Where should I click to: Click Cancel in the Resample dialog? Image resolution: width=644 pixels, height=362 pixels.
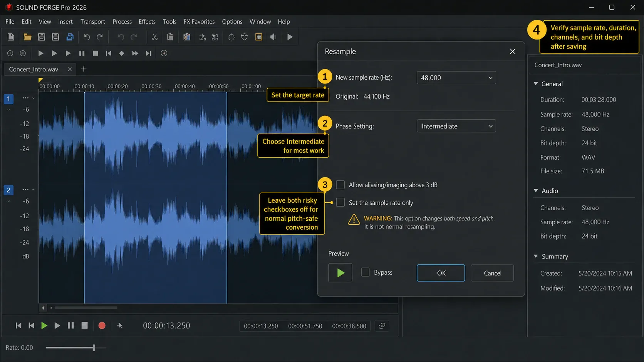tap(492, 273)
